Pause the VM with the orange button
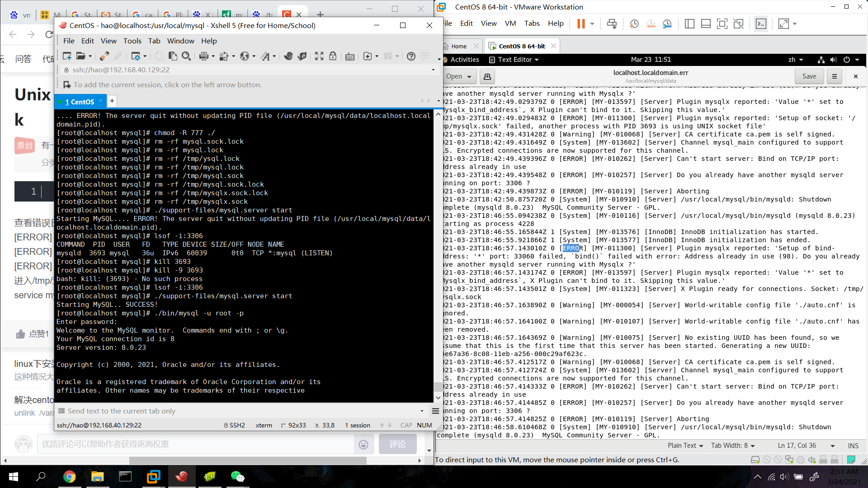 click(581, 24)
